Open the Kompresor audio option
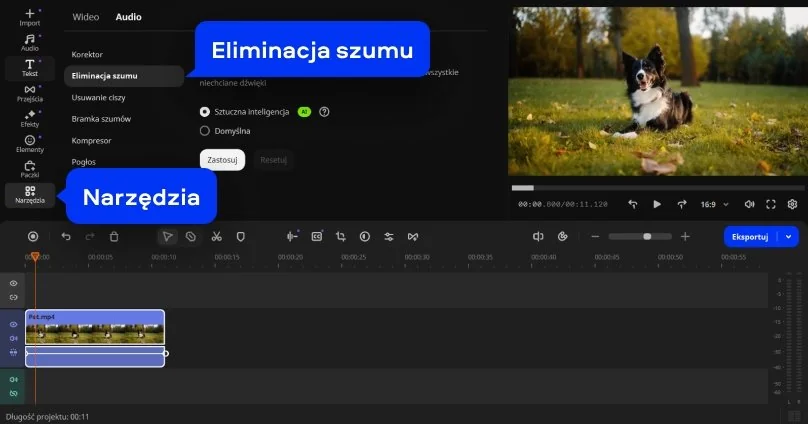 coord(92,140)
